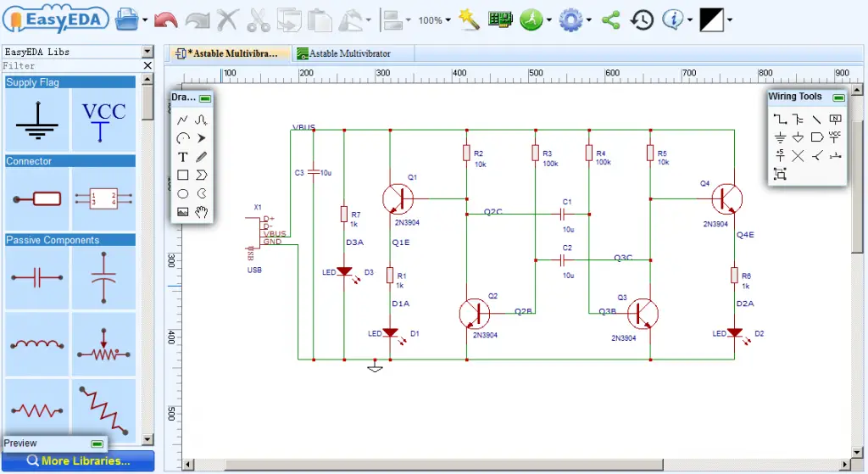Click the Copy icon in top toolbar
868x474 pixels.
click(289, 20)
